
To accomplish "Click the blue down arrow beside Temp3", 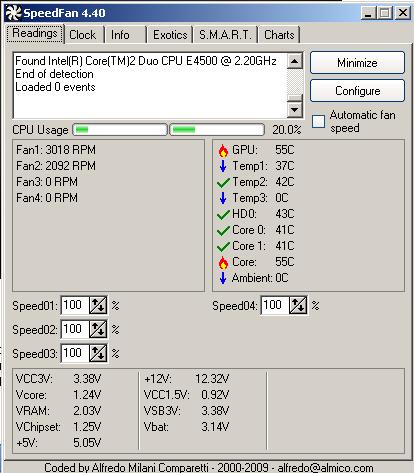I will click(x=223, y=198).
